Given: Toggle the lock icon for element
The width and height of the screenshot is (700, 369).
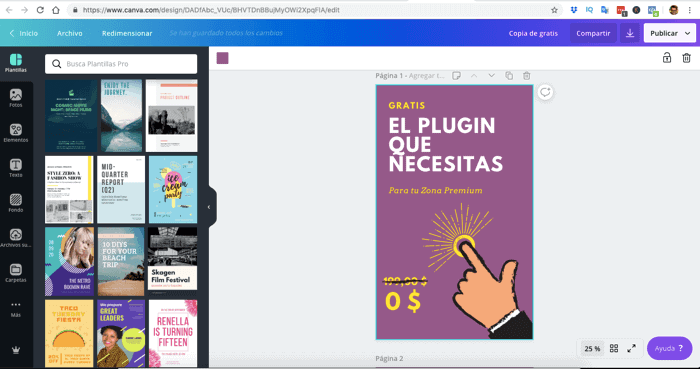Looking at the screenshot, I should (667, 58).
